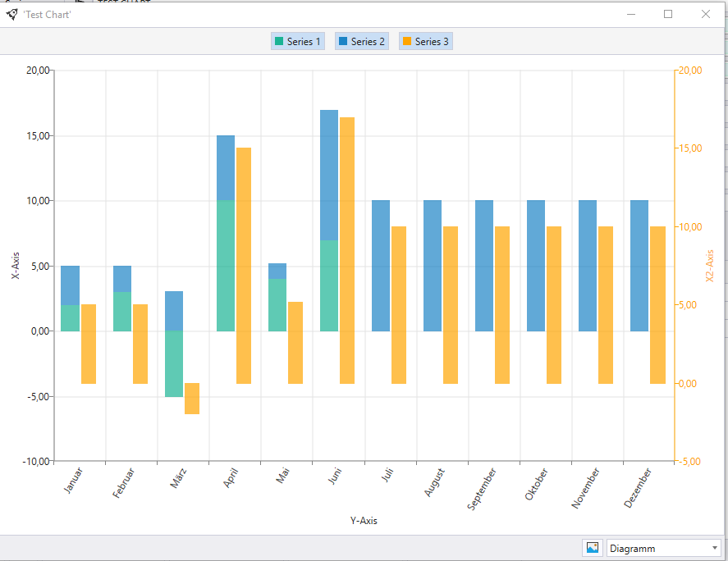The image size is (728, 561).
Task: Click the tall blue Juni bar
Action: coord(329,175)
